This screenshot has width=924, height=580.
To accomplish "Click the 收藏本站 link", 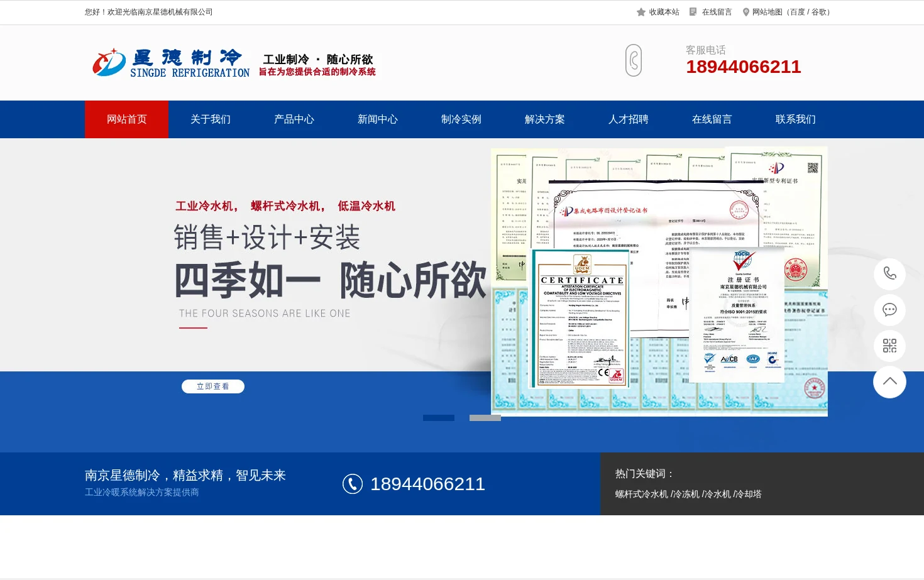I will (x=664, y=12).
